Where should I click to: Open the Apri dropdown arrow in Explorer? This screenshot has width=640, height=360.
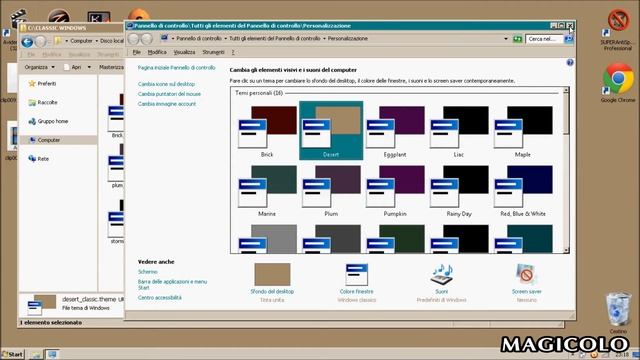[x=89, y=67]
